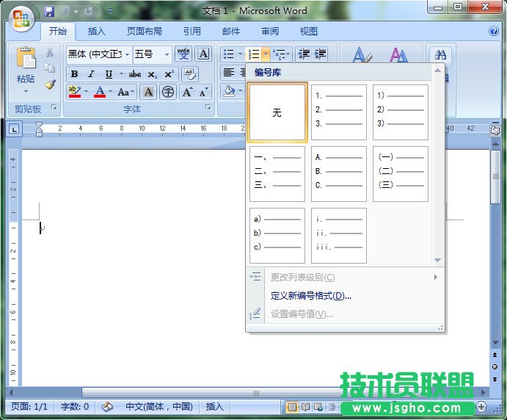Grow font size with large A
The image size is (507, 420).
point(188,92)
